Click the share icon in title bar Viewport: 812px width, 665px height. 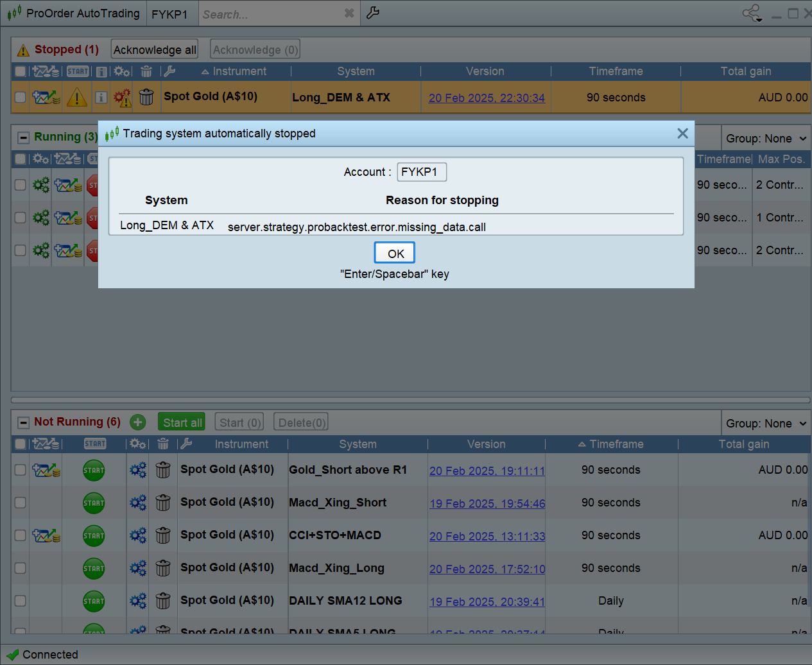(752, 13)
